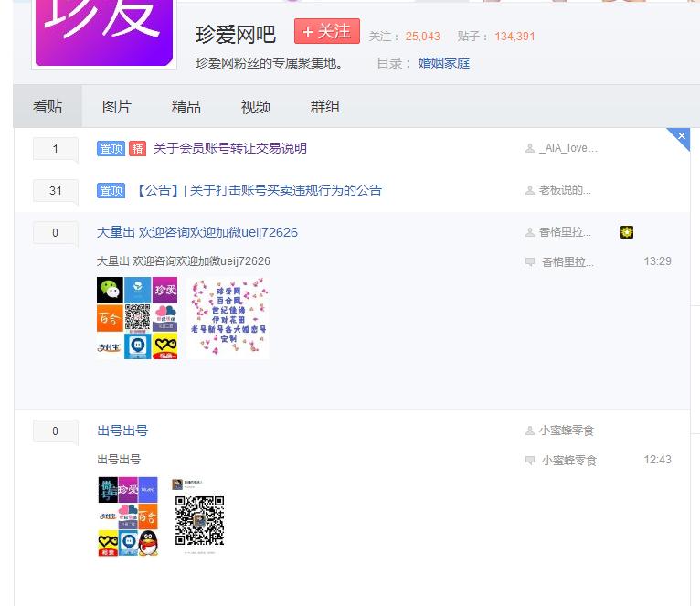
Task: Open the 【公告】 account trading violation post
Action: (x=258, y=190)
